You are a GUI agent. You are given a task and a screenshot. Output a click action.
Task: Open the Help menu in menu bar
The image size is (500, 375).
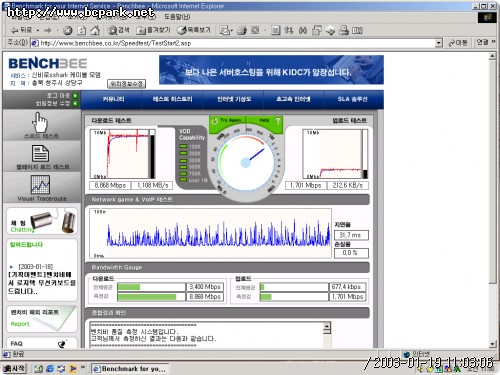pyautogui.click(x=177, y=17)
